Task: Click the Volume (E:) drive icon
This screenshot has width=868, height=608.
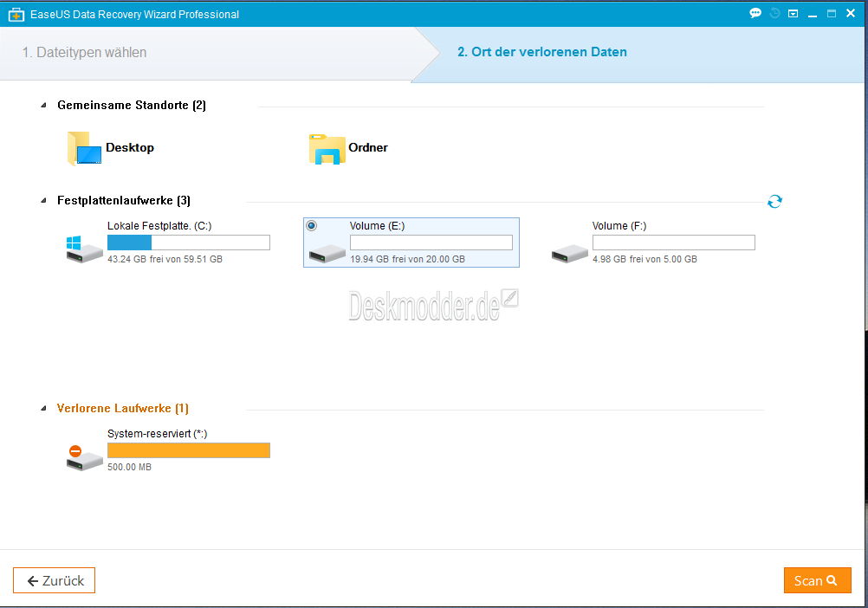Action: 327,254
